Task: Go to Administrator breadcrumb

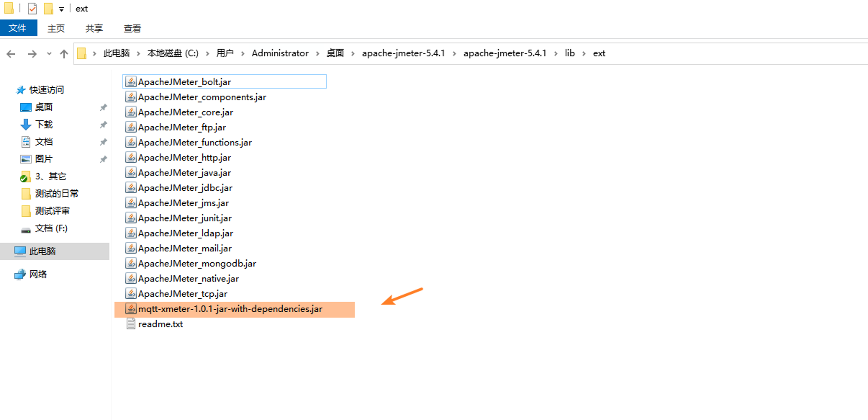Action: point(280,53)
